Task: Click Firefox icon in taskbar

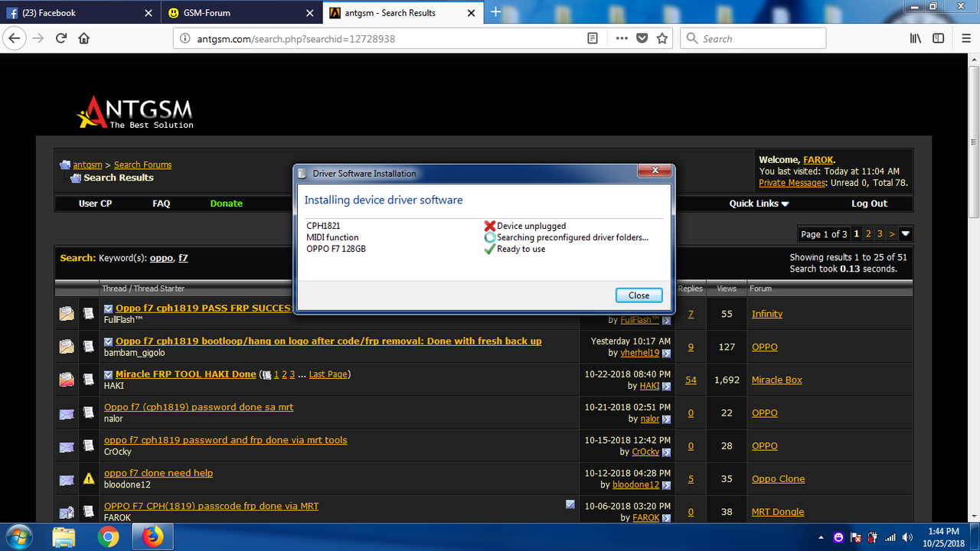Action: [152, 537]
